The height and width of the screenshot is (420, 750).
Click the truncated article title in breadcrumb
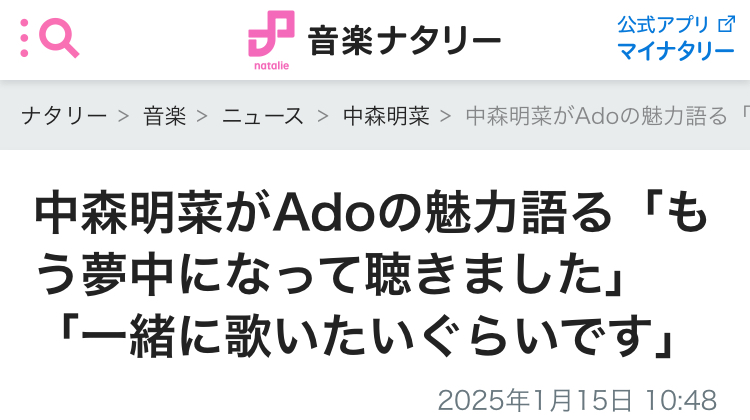point(607,116)
